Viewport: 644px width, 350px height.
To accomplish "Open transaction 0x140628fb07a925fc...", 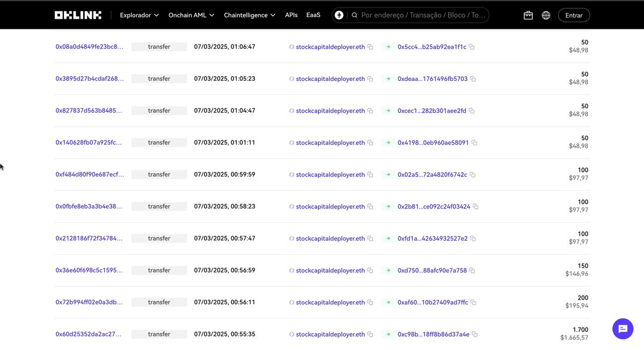I will click(x=90, y=143).
